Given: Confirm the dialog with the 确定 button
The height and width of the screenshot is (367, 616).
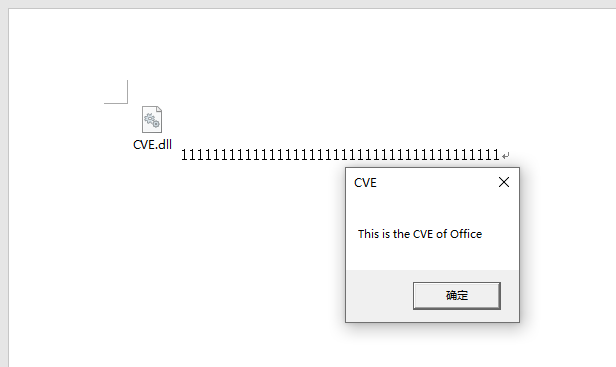Looking at the screenshot, I should pos(456,295).
